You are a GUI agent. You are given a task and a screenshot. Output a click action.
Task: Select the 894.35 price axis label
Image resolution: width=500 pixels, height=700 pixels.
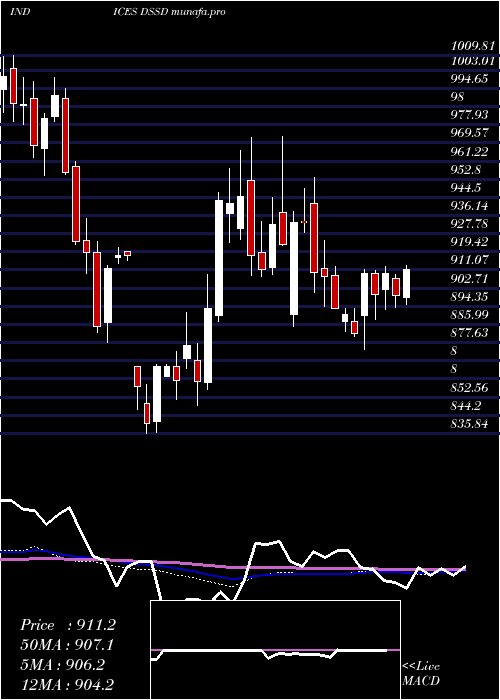click(x=469, y=296)
